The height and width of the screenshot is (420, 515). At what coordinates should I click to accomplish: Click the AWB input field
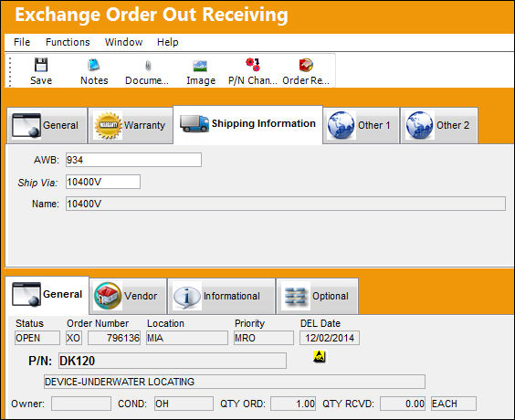click(133, 160)
